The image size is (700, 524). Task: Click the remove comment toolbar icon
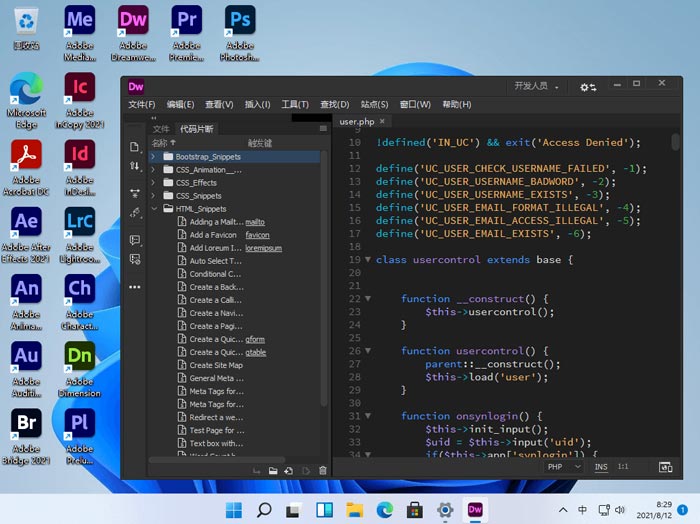(134, 259)
